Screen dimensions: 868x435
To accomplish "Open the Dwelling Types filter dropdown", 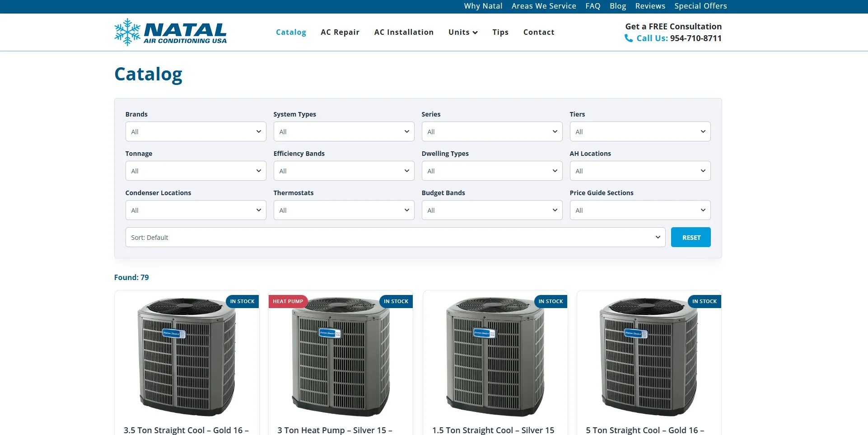I will click(x=492, y=171).
